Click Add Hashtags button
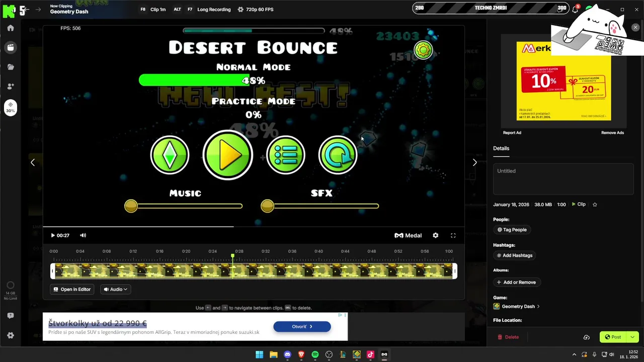644x362 pixels. coord(514,255)
